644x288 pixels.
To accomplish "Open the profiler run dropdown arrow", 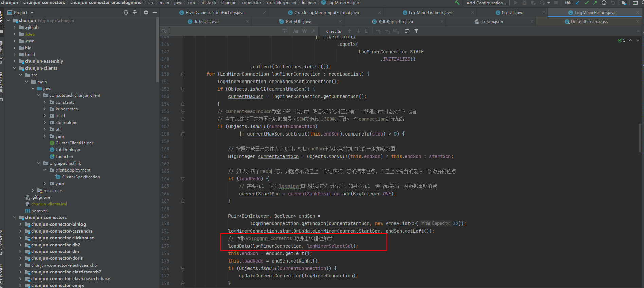I will pos(549,3).
